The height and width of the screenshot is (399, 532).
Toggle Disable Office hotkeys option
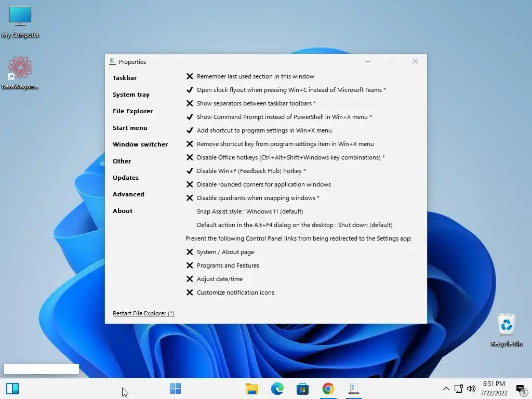coord(285,157)
